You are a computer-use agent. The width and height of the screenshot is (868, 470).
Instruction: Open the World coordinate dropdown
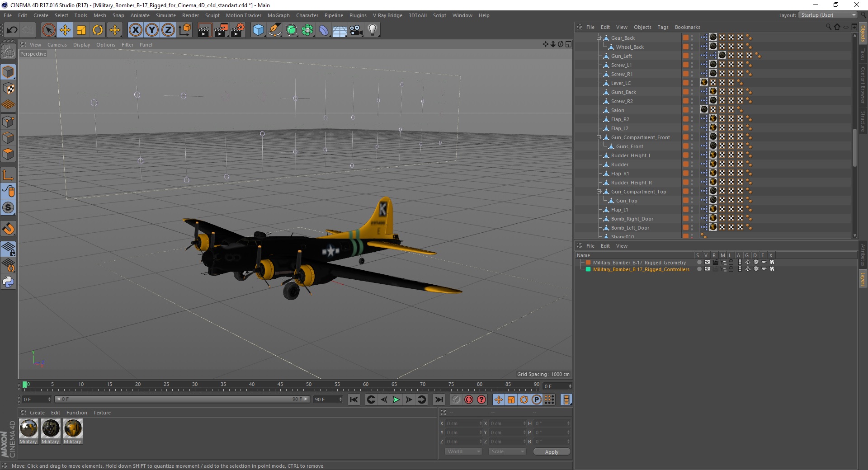pyautogui.click(x=463, y=451)
